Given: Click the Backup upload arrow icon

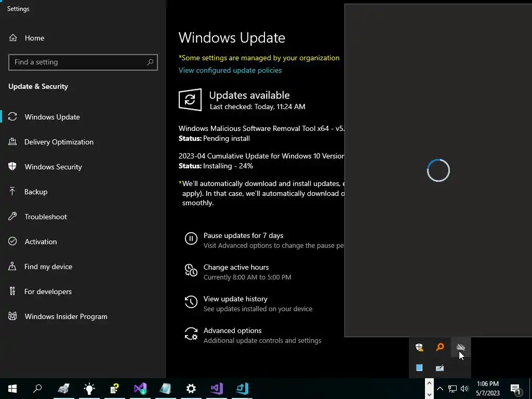Looking at the screenshot, I should coord(12,191).
